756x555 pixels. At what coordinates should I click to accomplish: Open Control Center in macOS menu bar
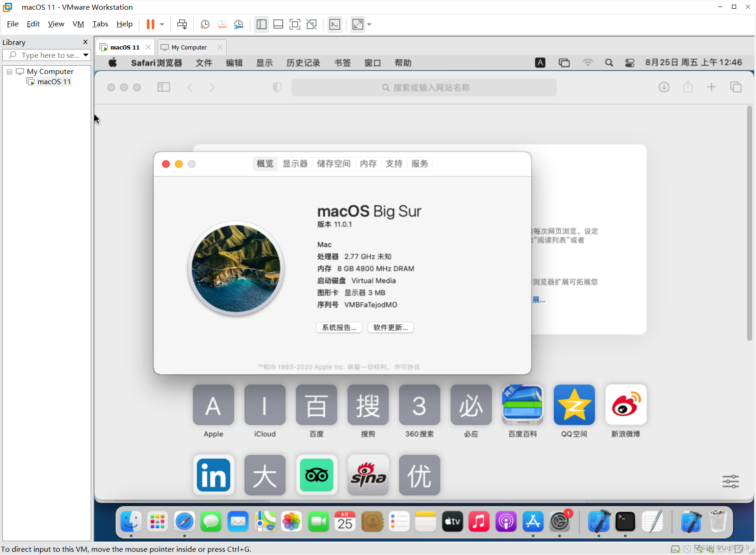pyautogui.click(x=630, y=62)
